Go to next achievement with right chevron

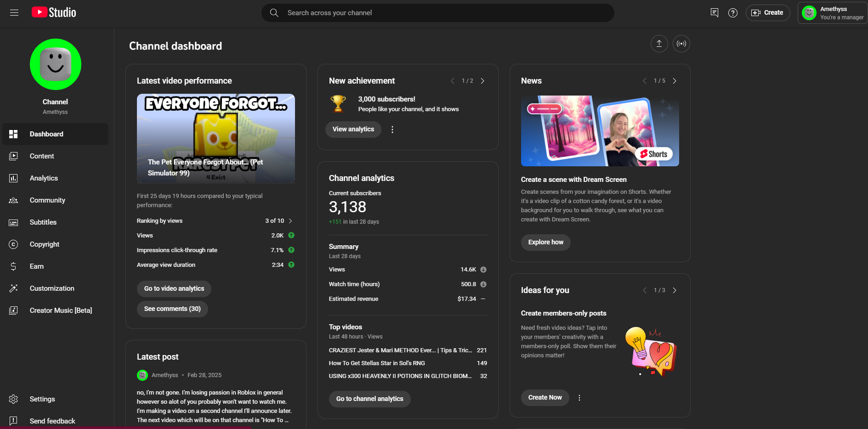482,81
